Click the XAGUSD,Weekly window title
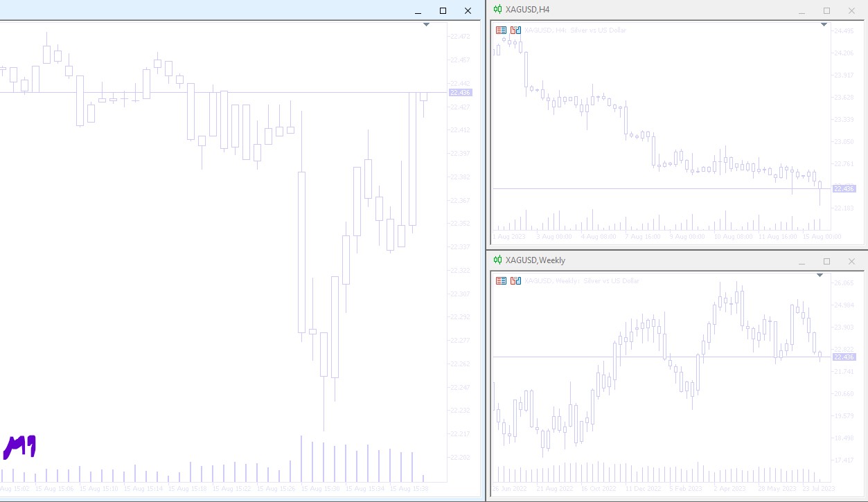Screen dimensions: 868x502 pos(535,260)
